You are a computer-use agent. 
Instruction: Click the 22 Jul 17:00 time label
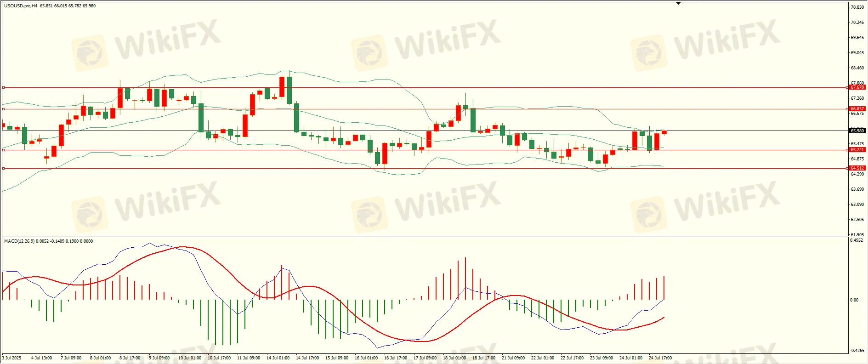(572, 358)
